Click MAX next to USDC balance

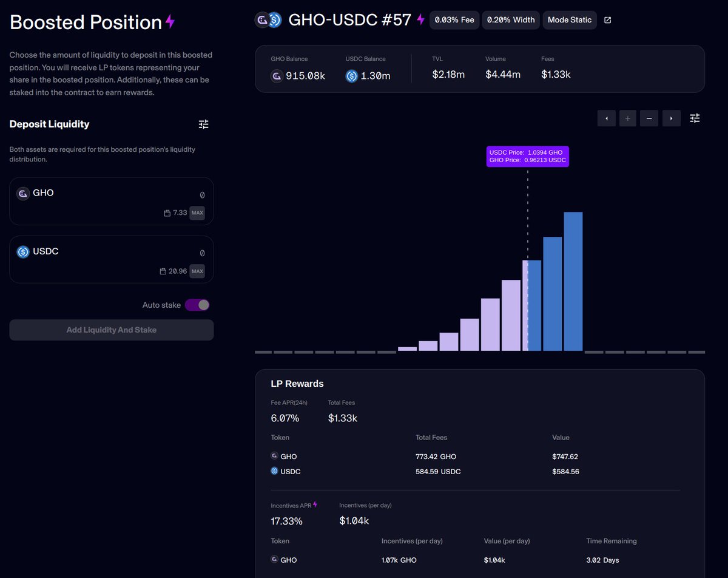coord(197,271)
